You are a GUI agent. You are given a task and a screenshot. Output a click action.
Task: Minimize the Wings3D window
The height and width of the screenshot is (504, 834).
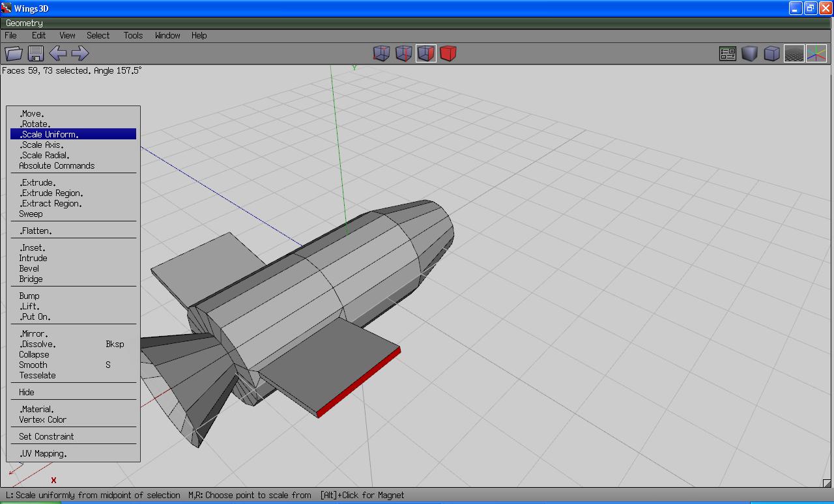coord(796,8)
